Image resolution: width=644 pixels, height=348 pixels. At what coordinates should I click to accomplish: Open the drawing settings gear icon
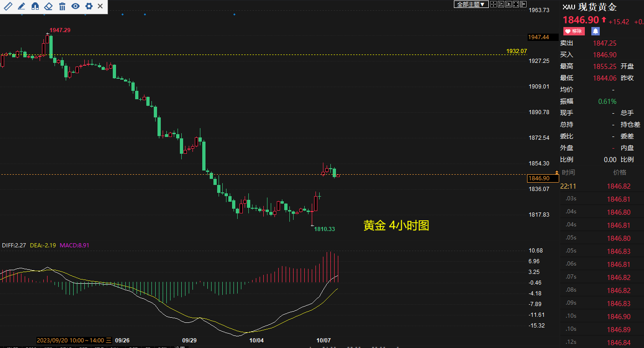tap(89, 6)
